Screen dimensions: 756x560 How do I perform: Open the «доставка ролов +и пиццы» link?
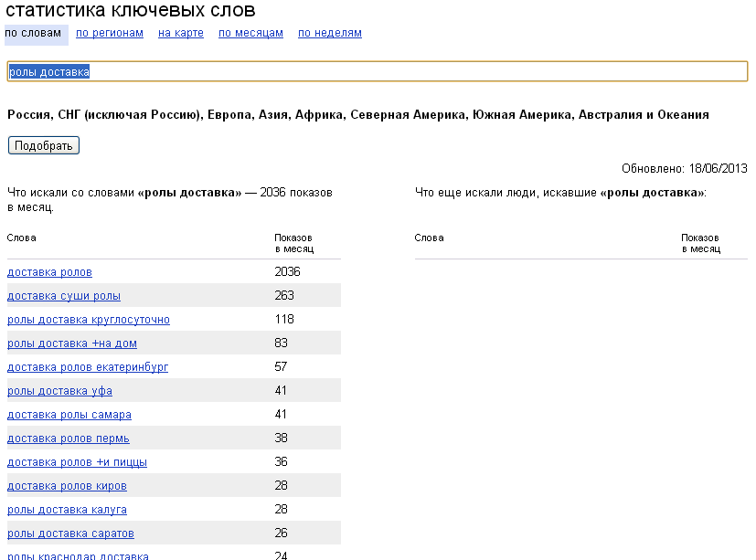pyautogui.click(x=77, y=462)
